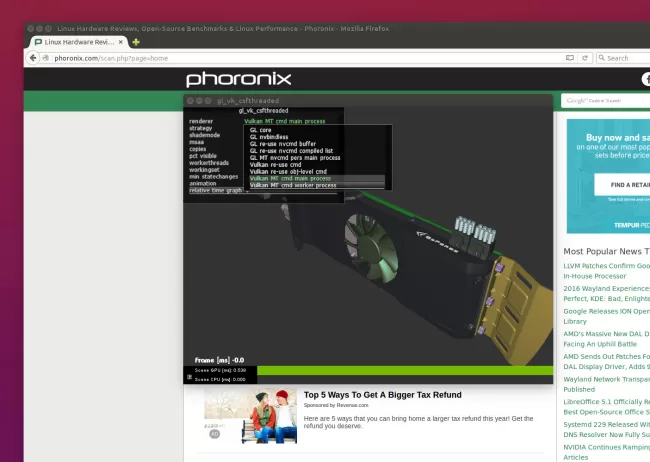Viewport: 650px width, 462px height.
Task: Open NVIDIA Continues Ramping news link
Action: [x=606, y=452]
